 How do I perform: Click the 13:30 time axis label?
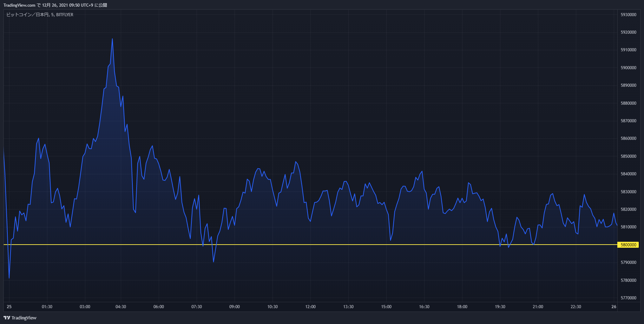click(x=348, y=307)
